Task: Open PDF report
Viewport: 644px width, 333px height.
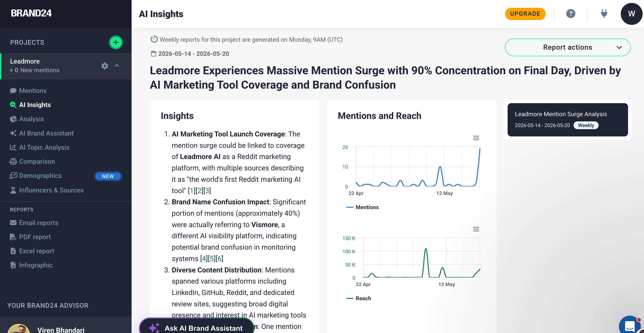Action: pos(35,237)
